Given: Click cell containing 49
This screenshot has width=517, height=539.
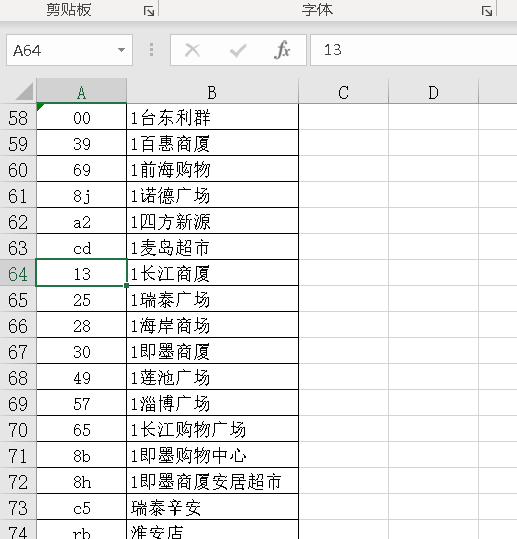Looking at the screenshot, I should (81, 378).
